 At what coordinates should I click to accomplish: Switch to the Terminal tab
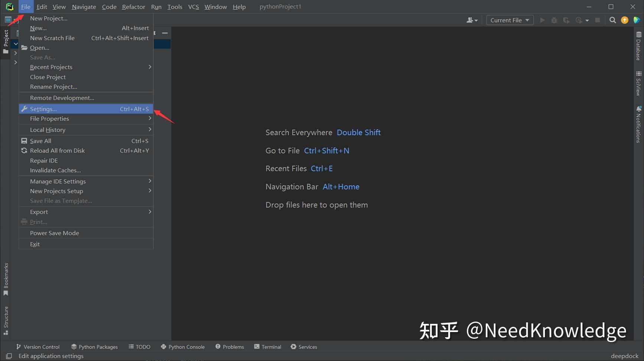(x=267, y=347)
